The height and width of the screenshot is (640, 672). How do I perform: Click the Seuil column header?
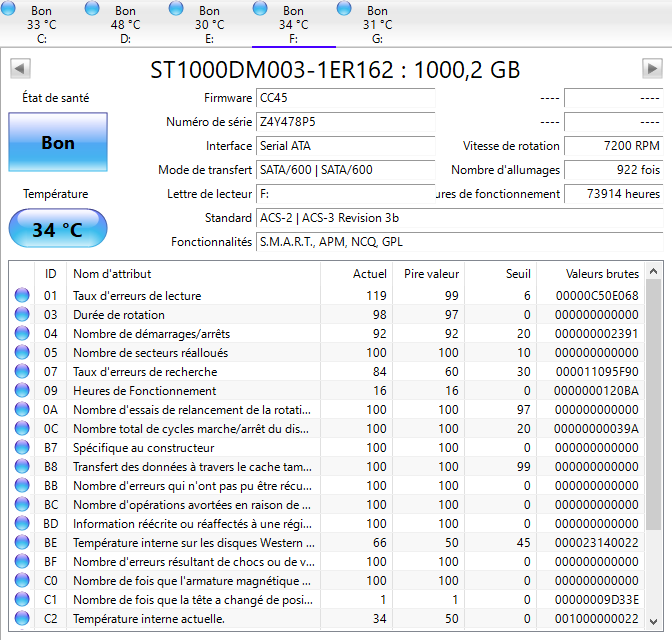500,273
